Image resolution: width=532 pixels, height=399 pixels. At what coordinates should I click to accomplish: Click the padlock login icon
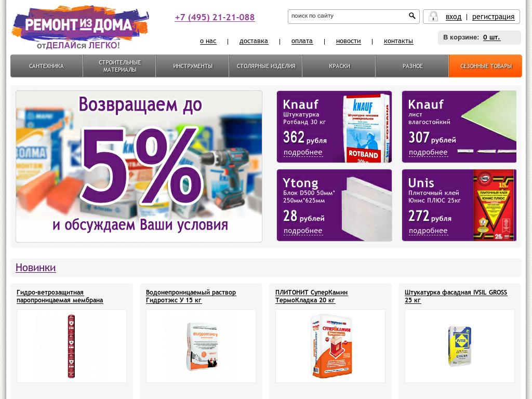pos(433,16)
